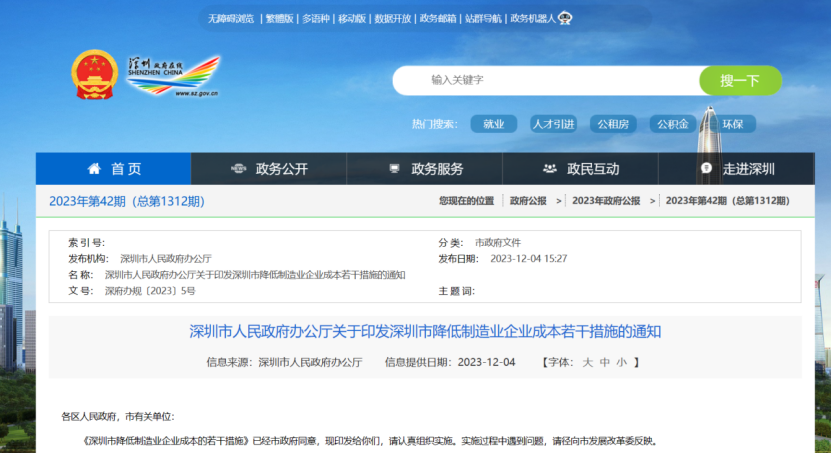The height and width of the screenshot is (454, 831).
Task: Click the national emblem logo
Action: coord(94,75)
